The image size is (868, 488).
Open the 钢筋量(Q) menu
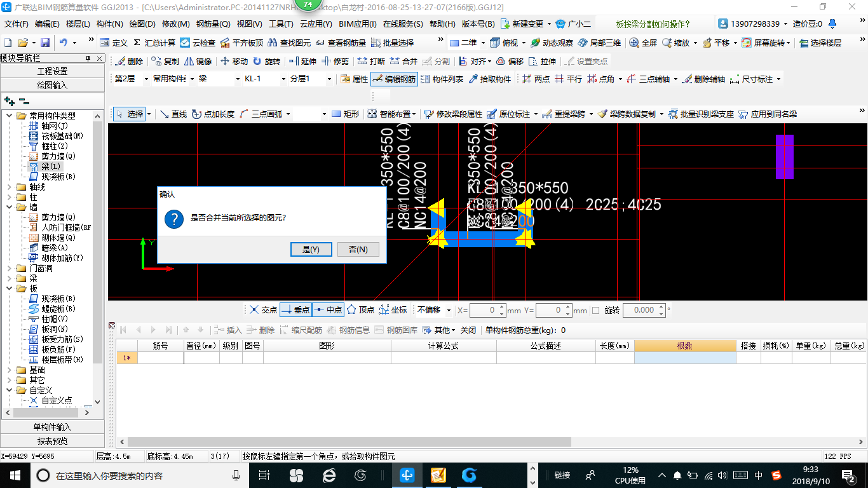tap(213, 24)
